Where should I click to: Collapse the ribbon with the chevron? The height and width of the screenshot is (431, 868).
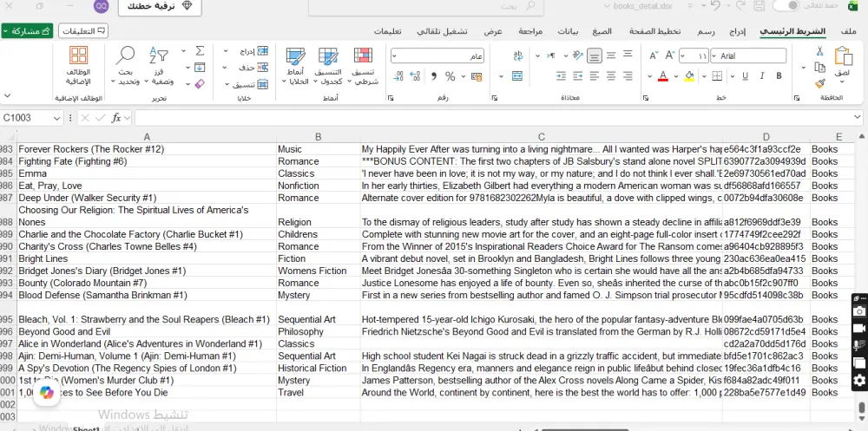(x=7, y=95)
